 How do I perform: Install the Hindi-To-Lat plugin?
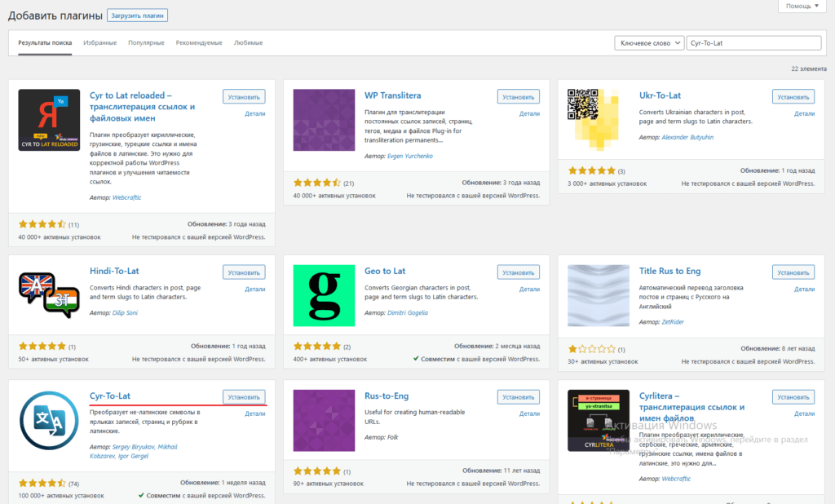244,272
